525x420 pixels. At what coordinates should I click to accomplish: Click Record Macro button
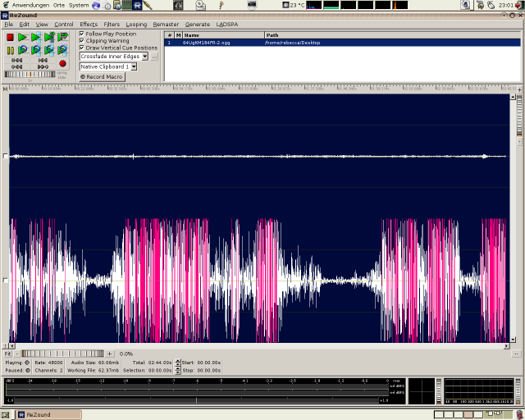click(x=102, y=76)
